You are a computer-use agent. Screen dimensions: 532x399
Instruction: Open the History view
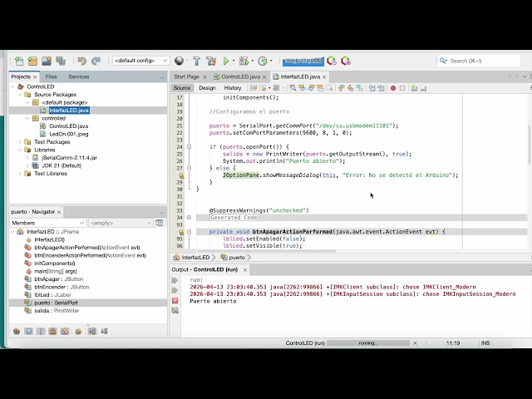click(233, 88)
